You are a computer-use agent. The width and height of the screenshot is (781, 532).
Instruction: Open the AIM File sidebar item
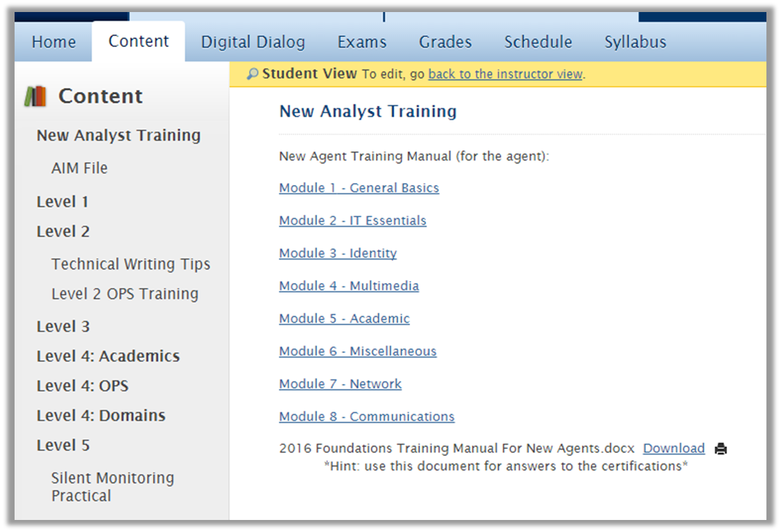point(79,168)
